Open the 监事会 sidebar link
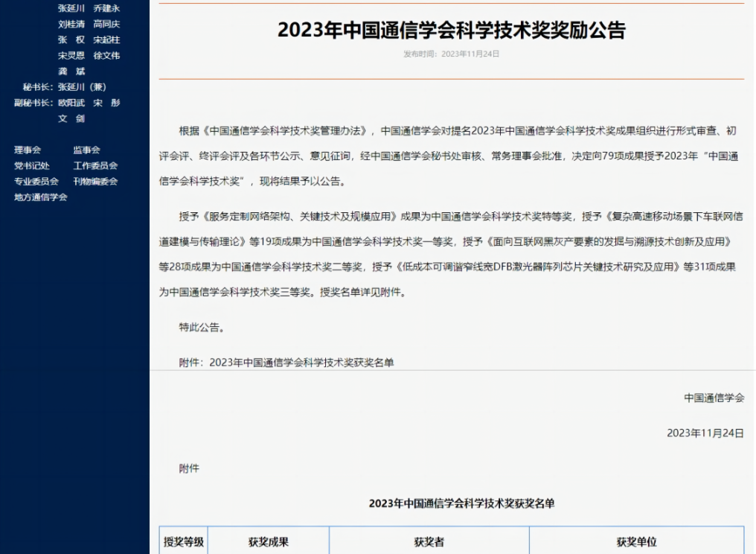 [86, 150]
